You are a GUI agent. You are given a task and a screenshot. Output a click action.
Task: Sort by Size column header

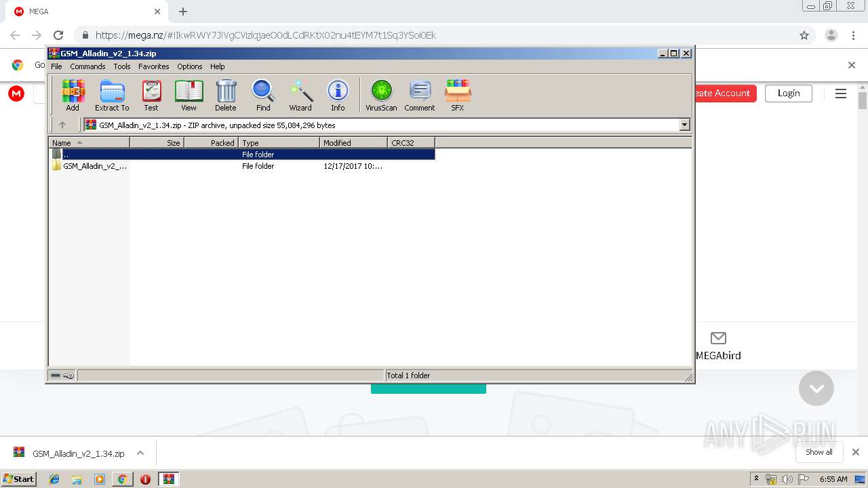click(x=157, y=142)
